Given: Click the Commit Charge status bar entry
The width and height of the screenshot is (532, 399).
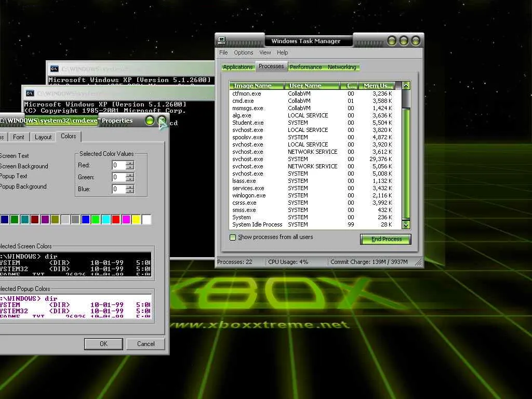Looking at the screenshot, I should [369, 262].
